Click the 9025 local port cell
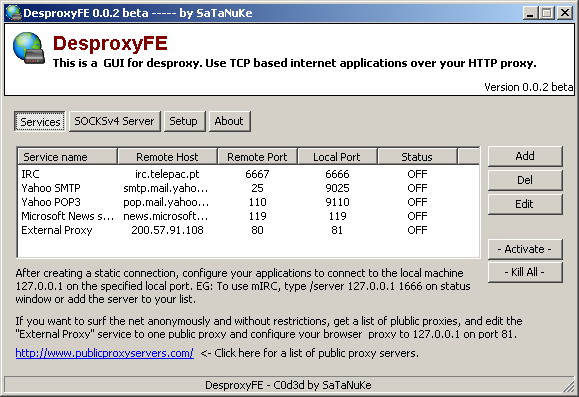The image size is (579, 397). click(337, 188)
